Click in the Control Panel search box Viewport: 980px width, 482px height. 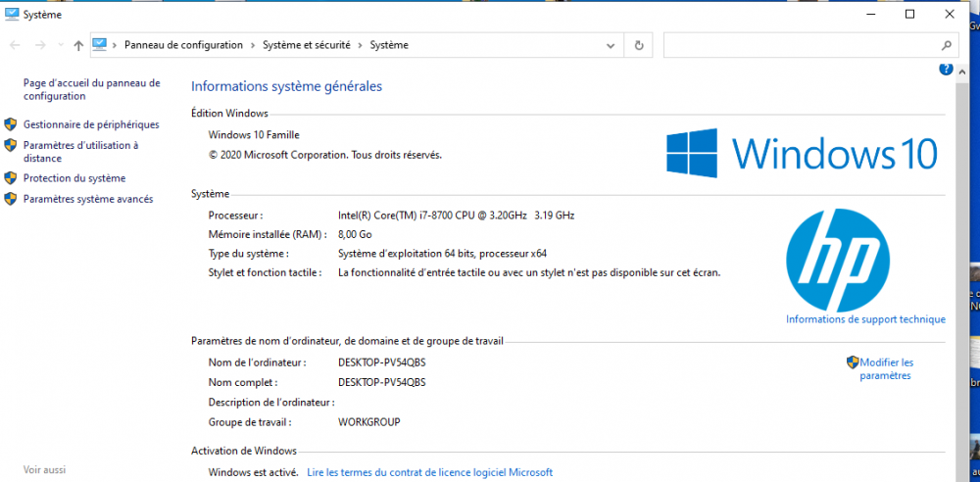pos(799,45)
